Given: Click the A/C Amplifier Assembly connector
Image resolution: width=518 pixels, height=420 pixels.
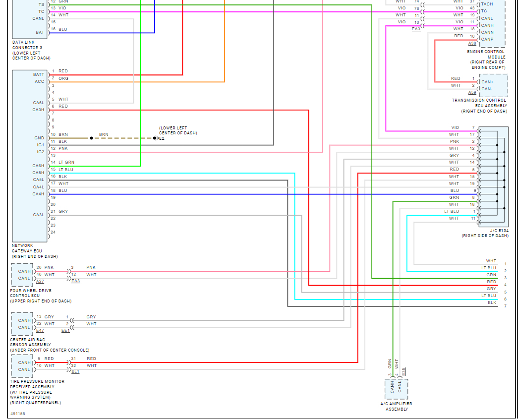Looking at the screenshot, I should pos(396,389).
